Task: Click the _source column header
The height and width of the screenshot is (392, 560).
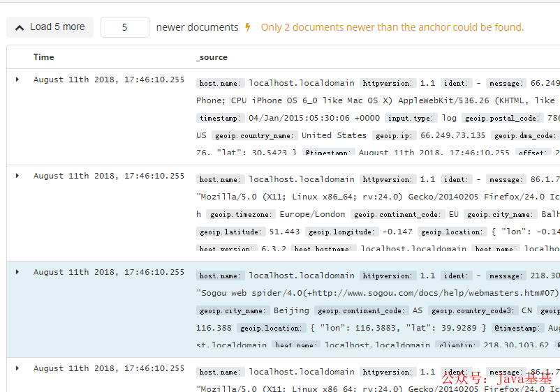Action: click(212, 57)
